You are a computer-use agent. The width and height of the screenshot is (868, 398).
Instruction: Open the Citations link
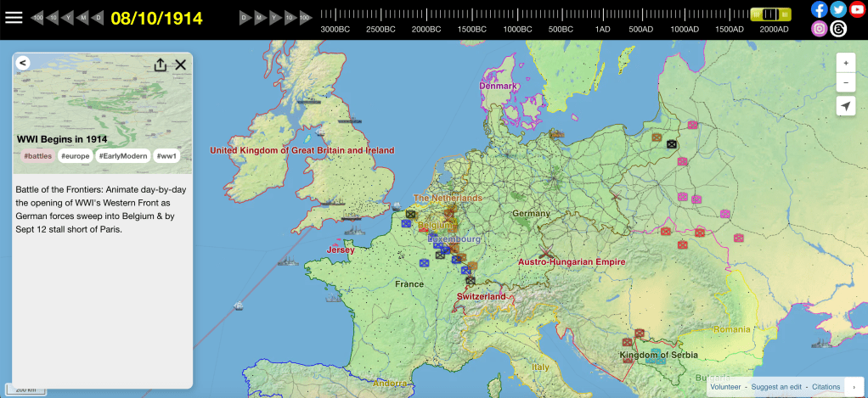826,386
